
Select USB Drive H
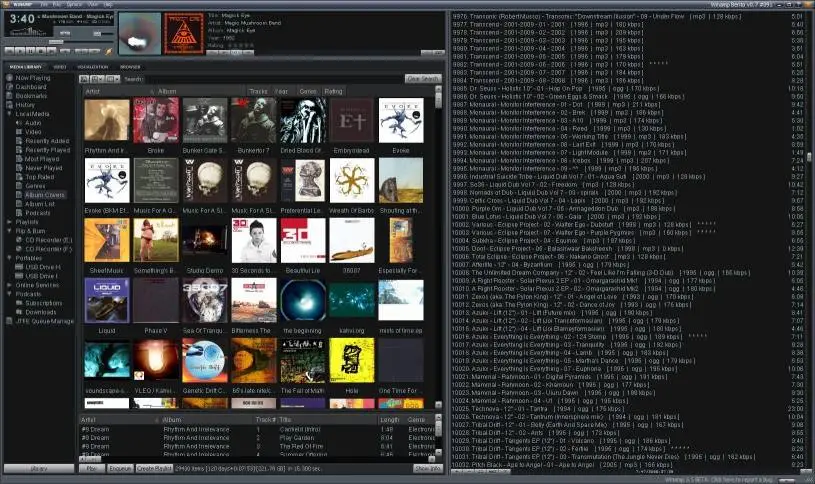pyautogui.click(x=43, y=267)
